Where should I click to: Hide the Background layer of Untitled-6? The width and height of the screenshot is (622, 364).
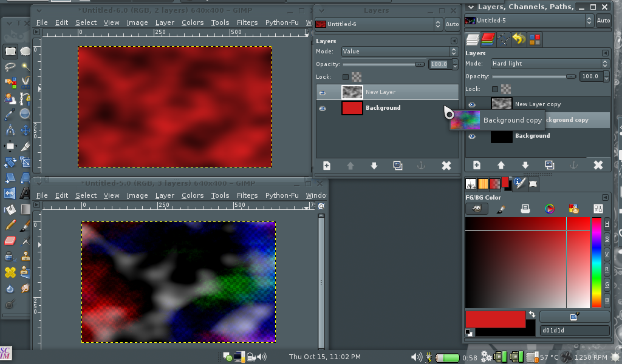323,107
